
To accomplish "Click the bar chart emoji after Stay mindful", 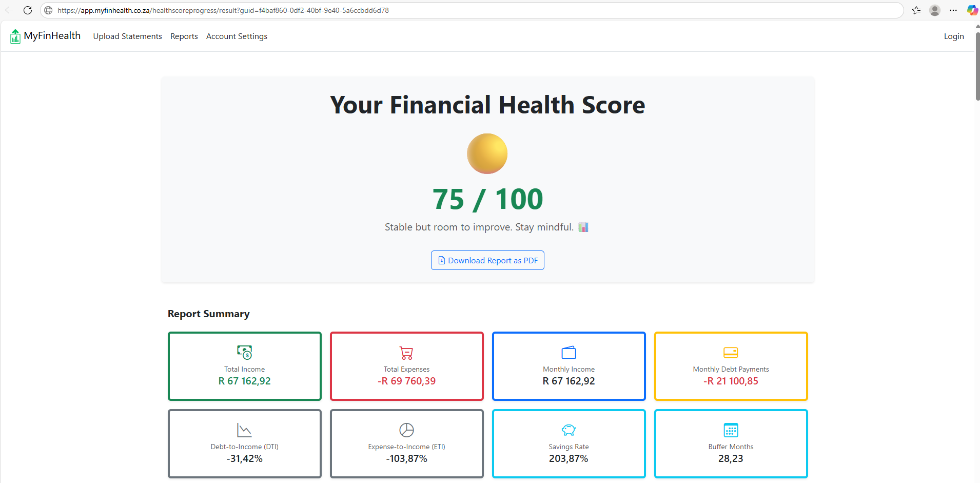I will click(x=583, y=227).
